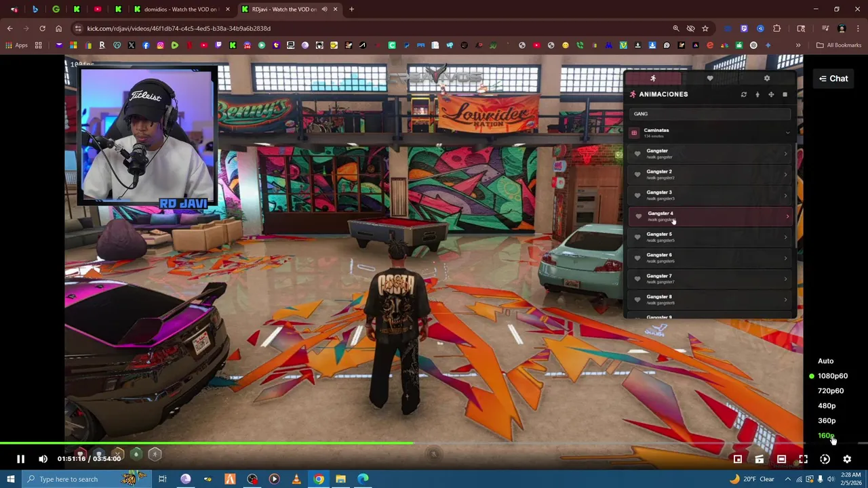Image resolution: width=868 pixels, height=488 pixels.
Task: Select the 'Gangster 5' emote name
Action: pos(659,235)
